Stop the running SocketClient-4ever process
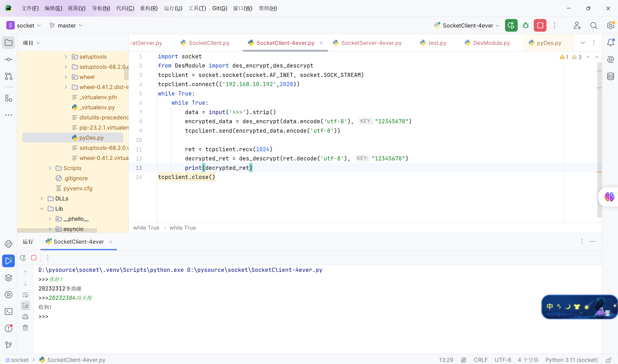The image size is (618, 364). [540, 26]
